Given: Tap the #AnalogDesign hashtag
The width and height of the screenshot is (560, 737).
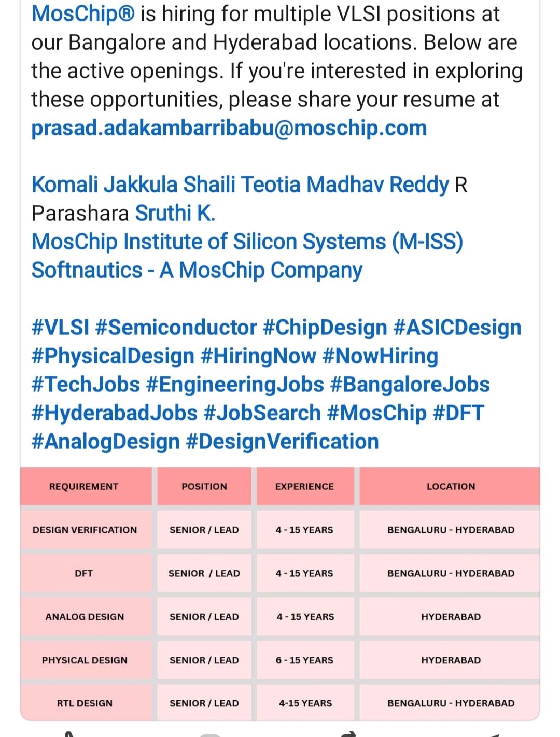Looking at the screenshot, I should (x=106, y=442).
